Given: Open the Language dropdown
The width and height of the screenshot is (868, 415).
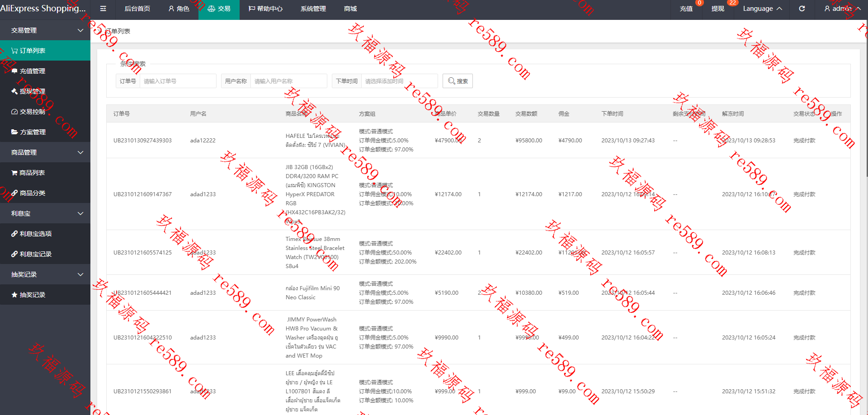Looking at the screenshot, I should [x=762, y=9].
